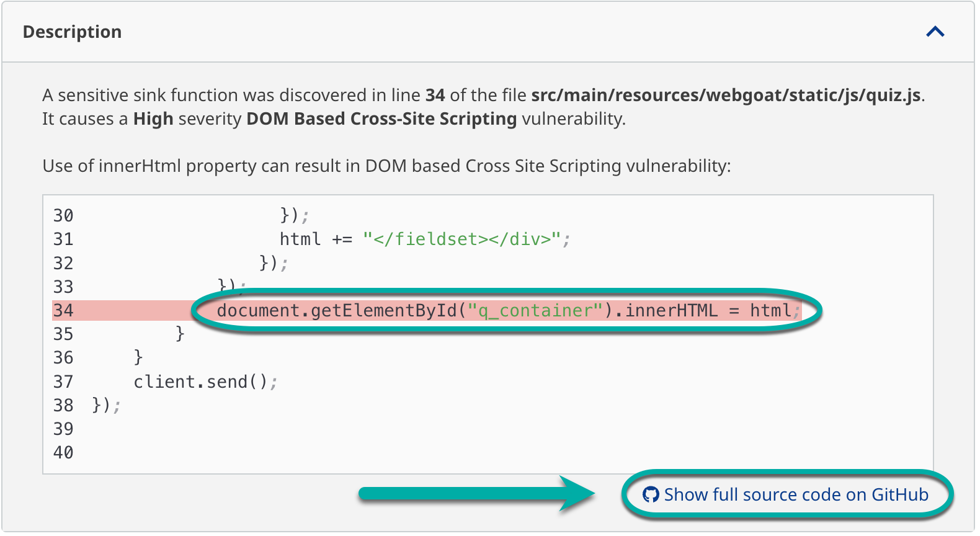Click the bold line number 34 in description
Viewport: 980px width, 536px height.
click(x=435, y=95)
